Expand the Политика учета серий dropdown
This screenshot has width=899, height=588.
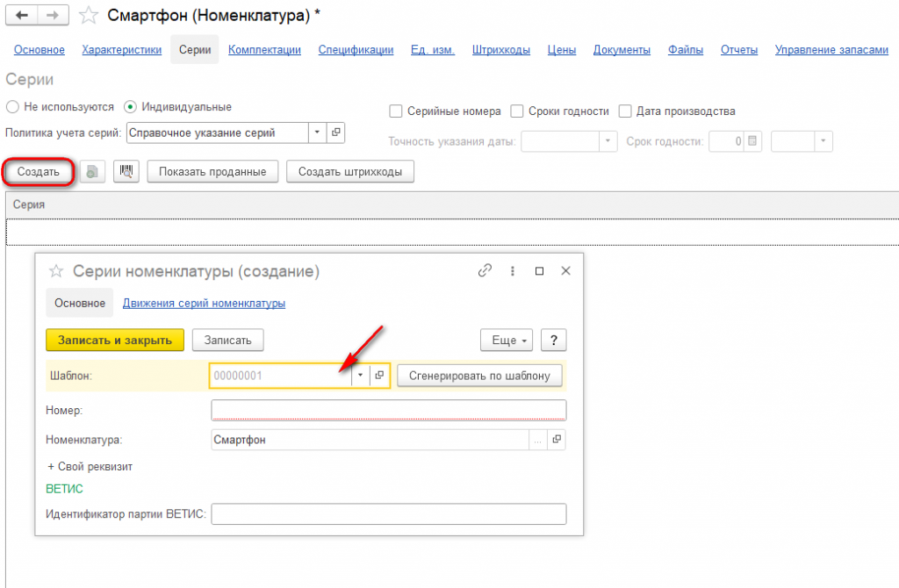coord(318,133)
